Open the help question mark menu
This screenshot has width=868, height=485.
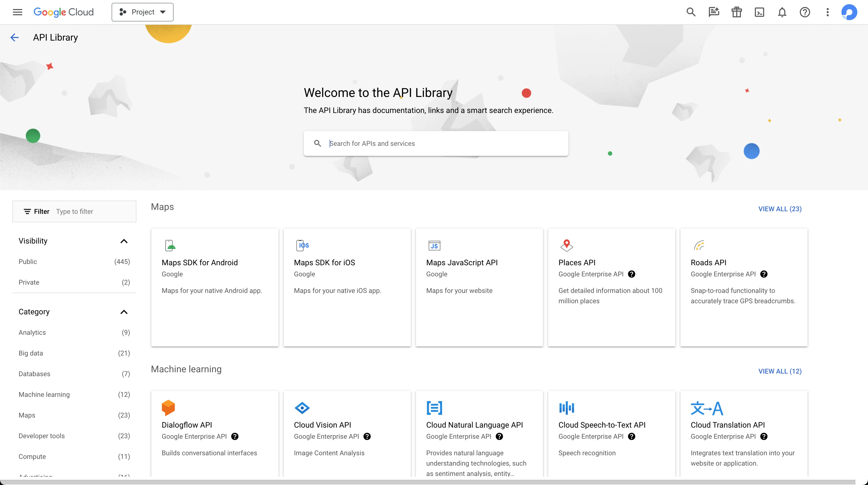pos(805,12)
